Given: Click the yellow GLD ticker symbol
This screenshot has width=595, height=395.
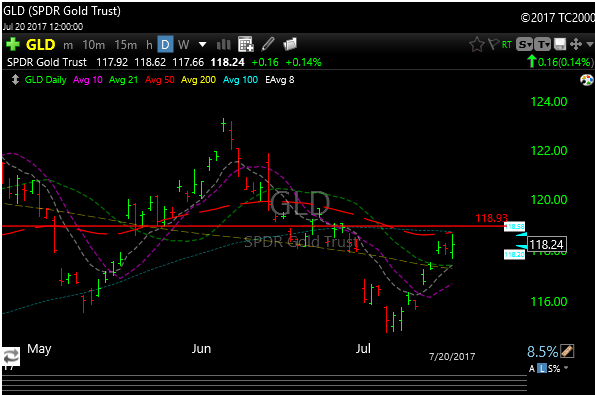Looking at the screenshot, I should coord(40,45).
